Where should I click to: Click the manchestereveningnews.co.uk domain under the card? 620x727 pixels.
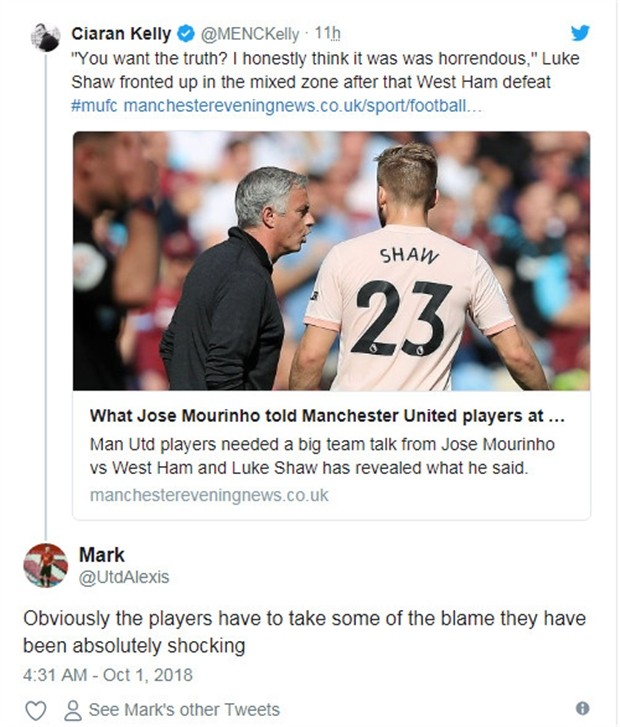tap(208, 495)
